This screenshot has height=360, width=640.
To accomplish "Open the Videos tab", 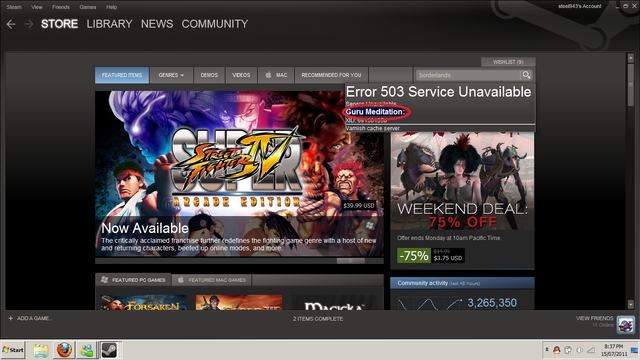I will click(x=241, y=75).
